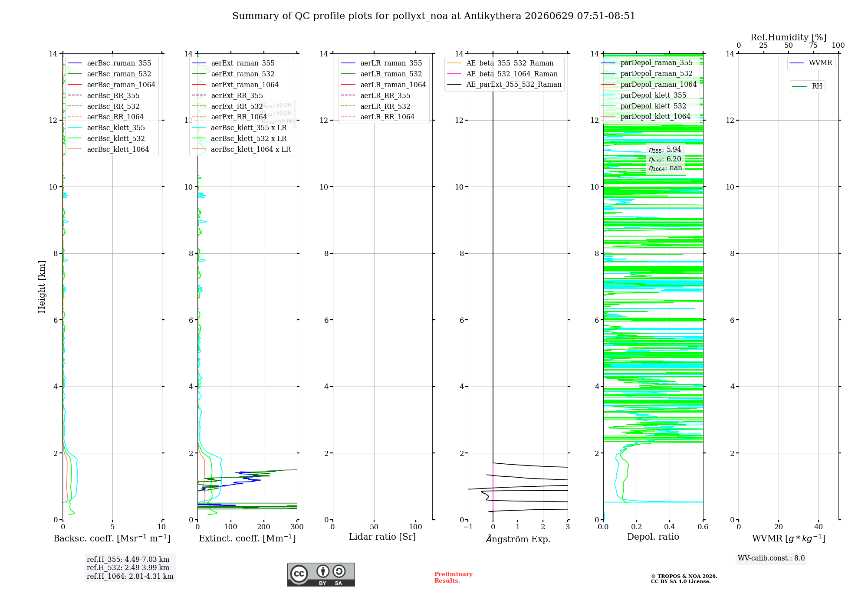Viewport: 868px width, 590px height.
Task: Click the attribution BY person icon
Action: coord(322,571)
